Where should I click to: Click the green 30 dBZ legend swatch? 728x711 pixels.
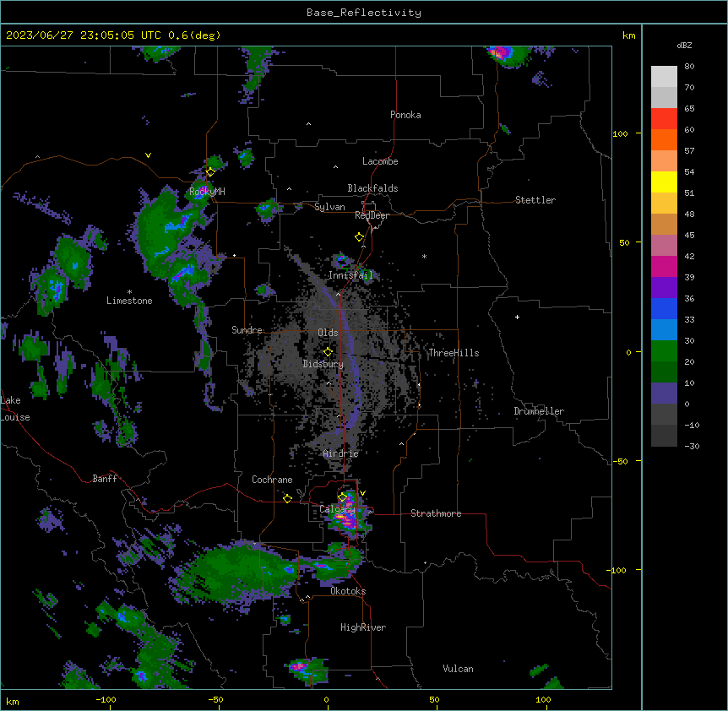click(664, 351)
